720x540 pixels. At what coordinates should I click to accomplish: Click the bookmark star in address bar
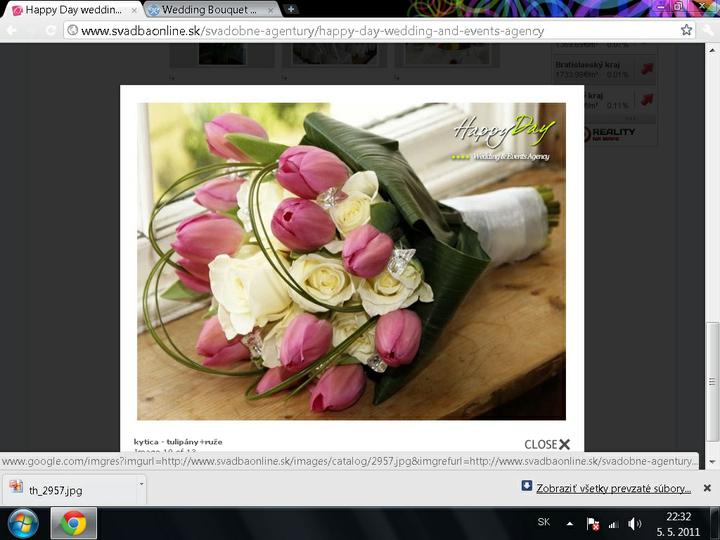coord(686,30)
